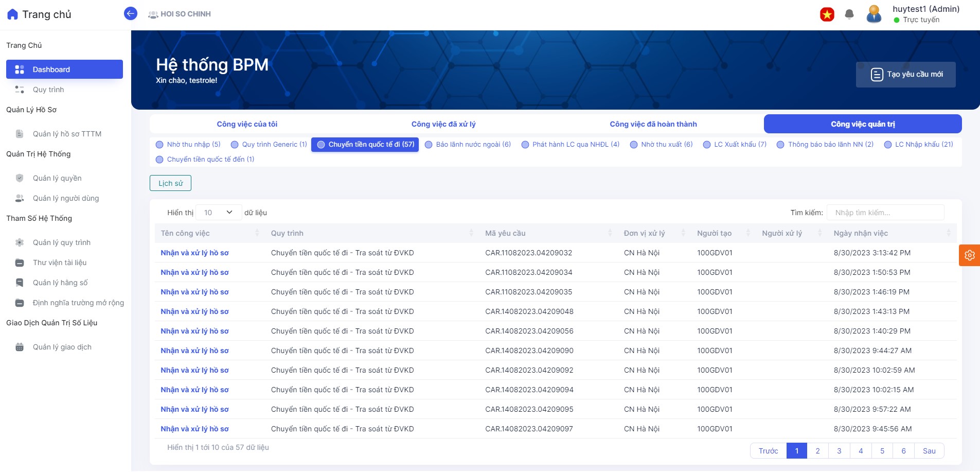This screenshot has height=472, width=980.
Task: Select LC Nhập khẩu (21) filter
Action: (x=919, y=145)
